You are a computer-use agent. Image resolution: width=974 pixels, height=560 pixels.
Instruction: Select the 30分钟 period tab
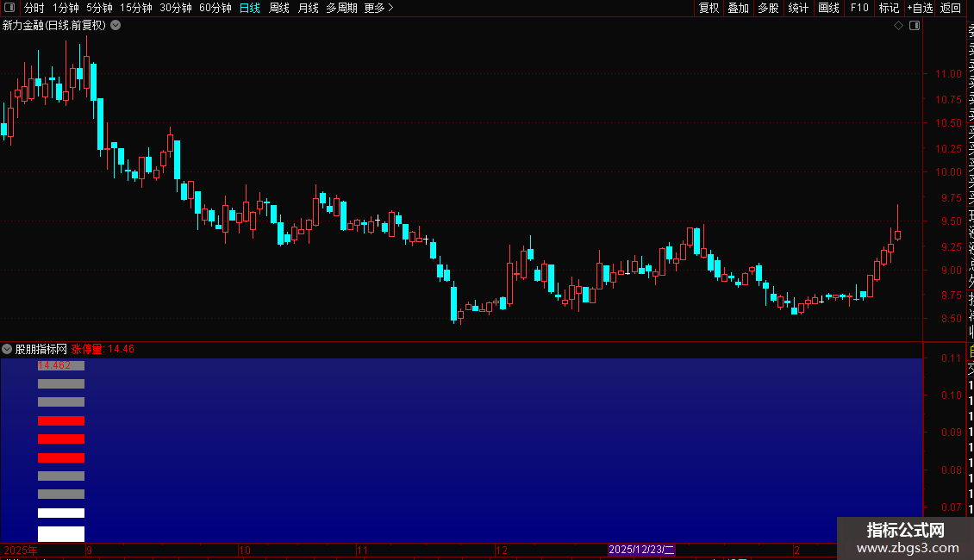[x=176, y=8]
